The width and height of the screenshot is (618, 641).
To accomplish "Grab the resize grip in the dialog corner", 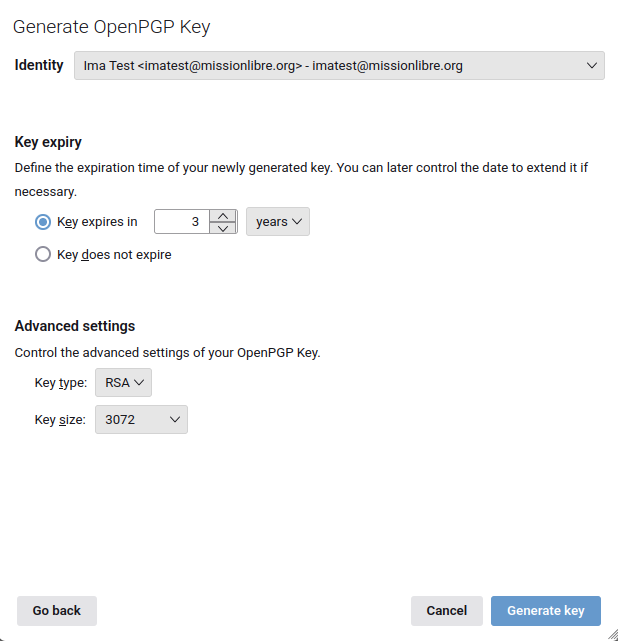I will click(x=611, y=634).
